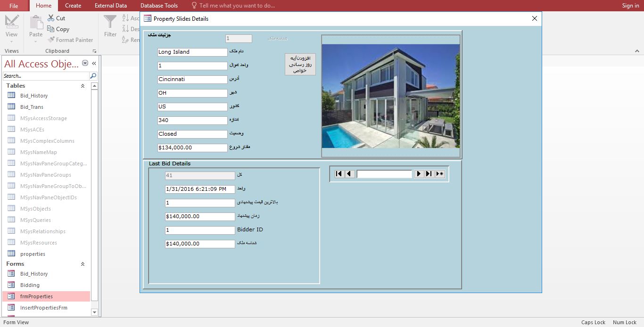Cut the selection with the scissors icon
The width and height of the screenshot is (644, 327).
click(51, 18)
